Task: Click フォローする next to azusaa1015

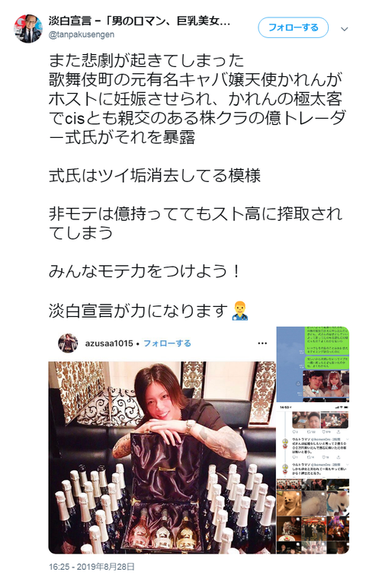Action: pyautogui.click(x=168, y=344)
